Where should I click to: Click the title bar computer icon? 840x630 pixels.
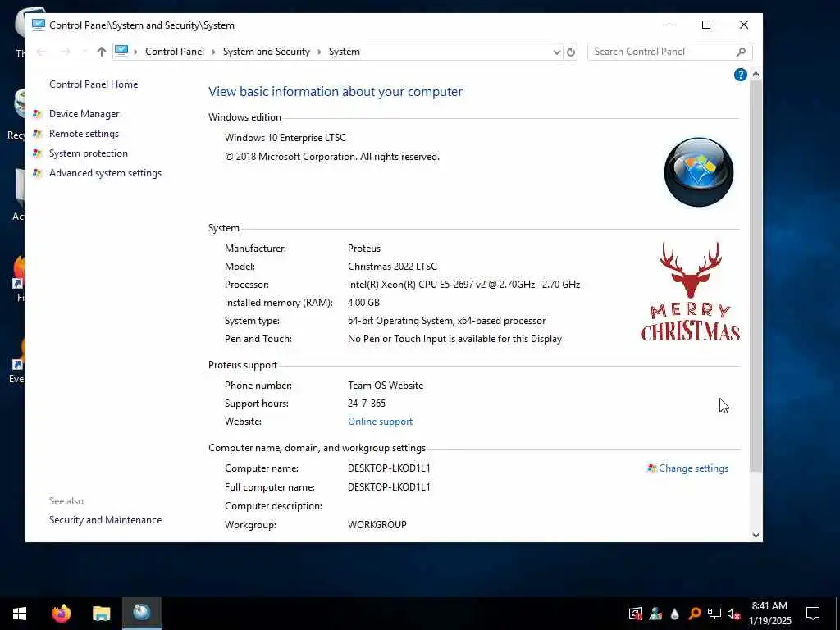tap(38, 25)
